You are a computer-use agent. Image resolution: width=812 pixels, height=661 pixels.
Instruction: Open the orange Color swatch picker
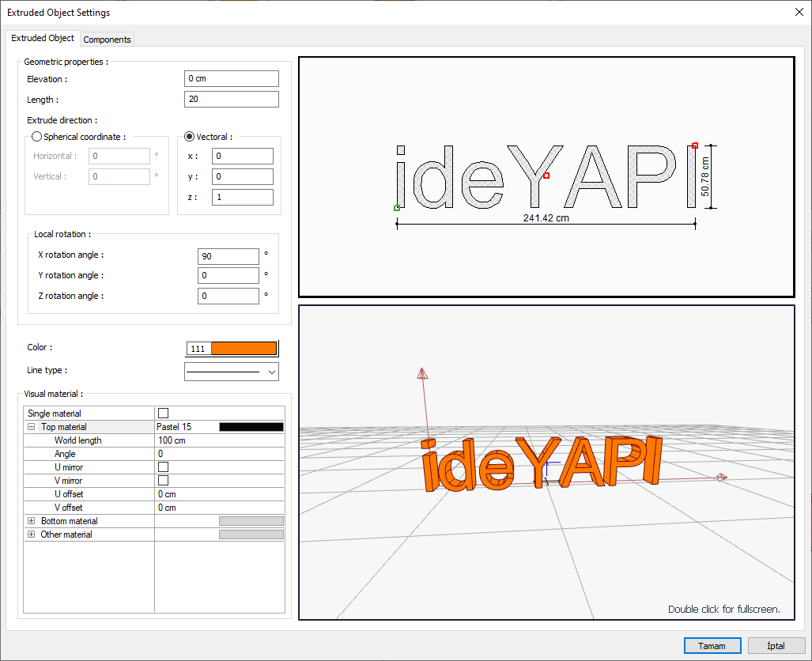(x=244, y=349)
